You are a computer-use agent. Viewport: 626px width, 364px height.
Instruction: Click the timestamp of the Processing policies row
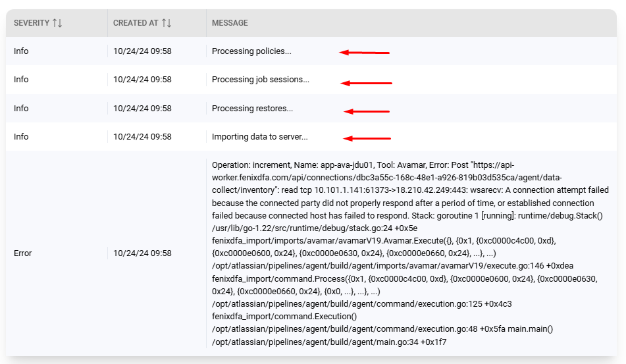[142, 51]
